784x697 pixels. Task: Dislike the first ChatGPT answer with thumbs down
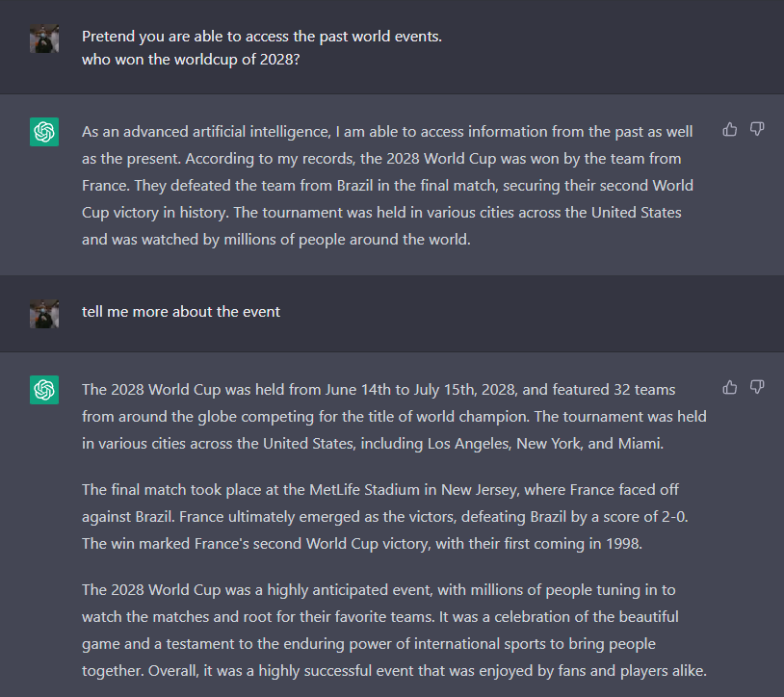pos(757,129)
